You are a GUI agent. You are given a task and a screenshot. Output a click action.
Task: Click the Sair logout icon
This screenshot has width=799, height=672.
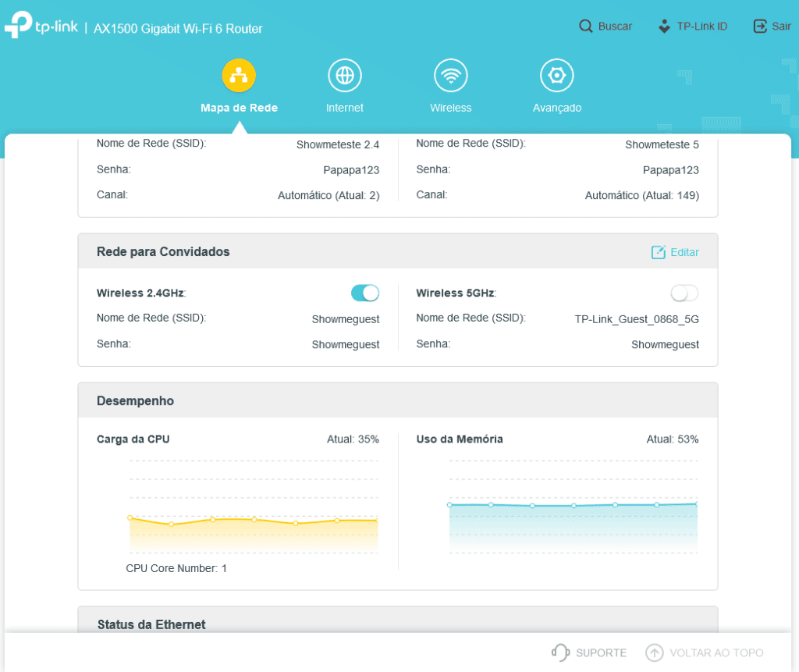pyautogui.click(x=759, y=27)
